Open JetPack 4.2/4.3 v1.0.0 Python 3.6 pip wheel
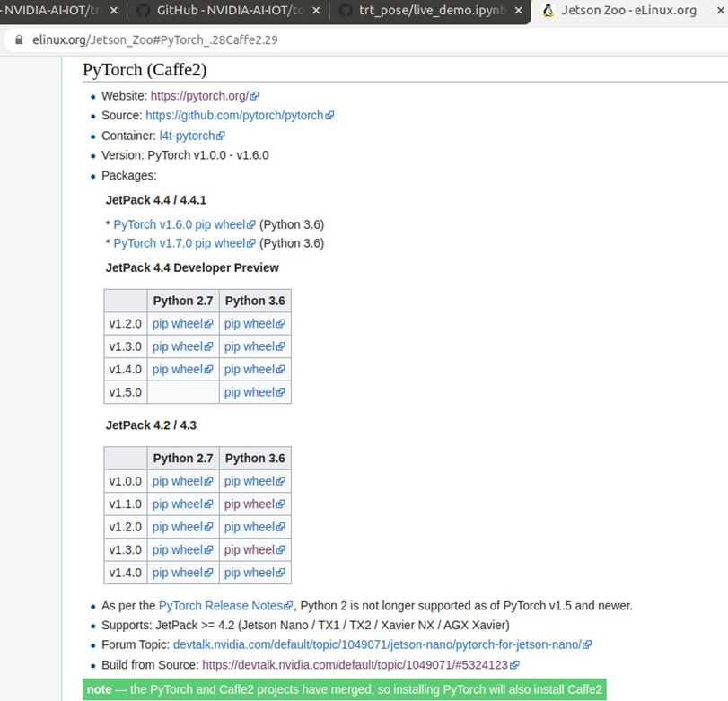The width and height of the screenshot is (728, 701). click(x=250, y=481)
